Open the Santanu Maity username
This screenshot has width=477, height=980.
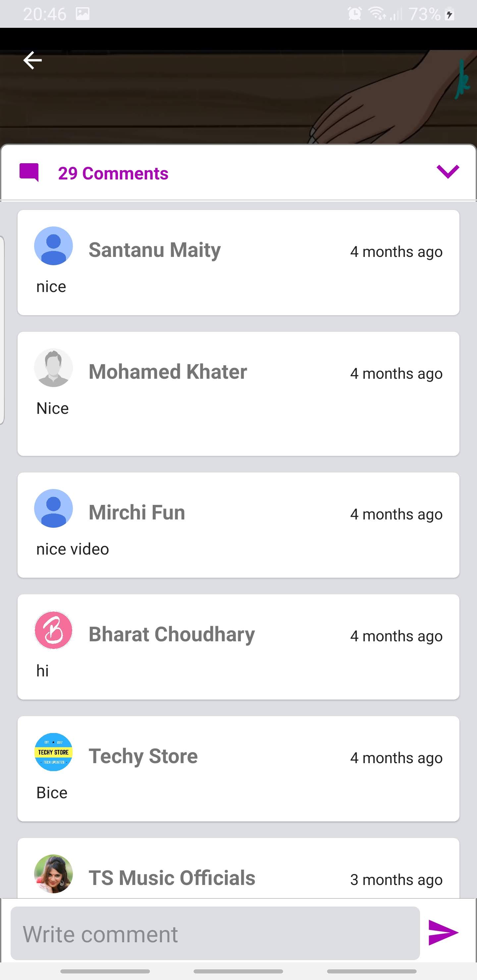[155, 250]
